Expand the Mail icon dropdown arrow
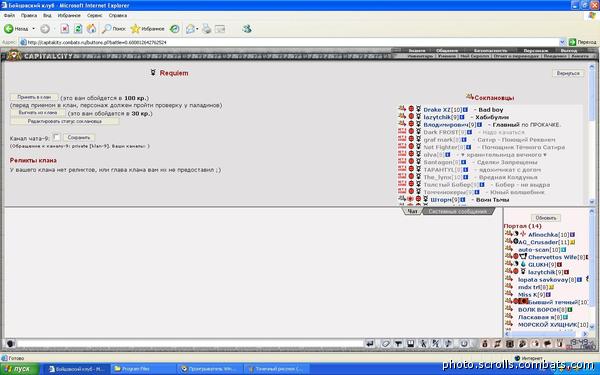This screenshot has width=600, height=375. (x=197, y=29)
